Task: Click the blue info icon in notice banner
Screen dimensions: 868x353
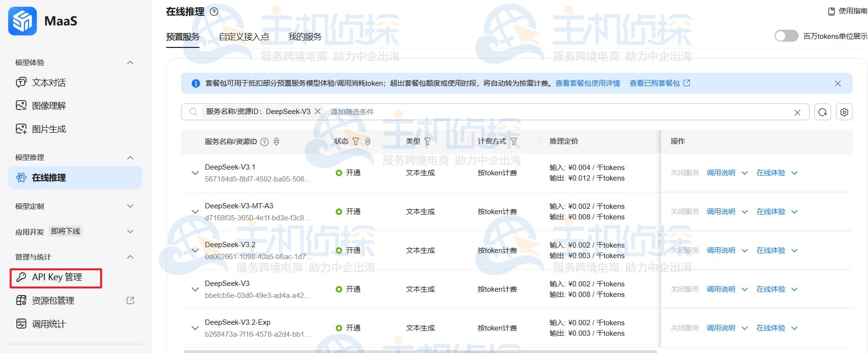Action: (x=196, y=83)
